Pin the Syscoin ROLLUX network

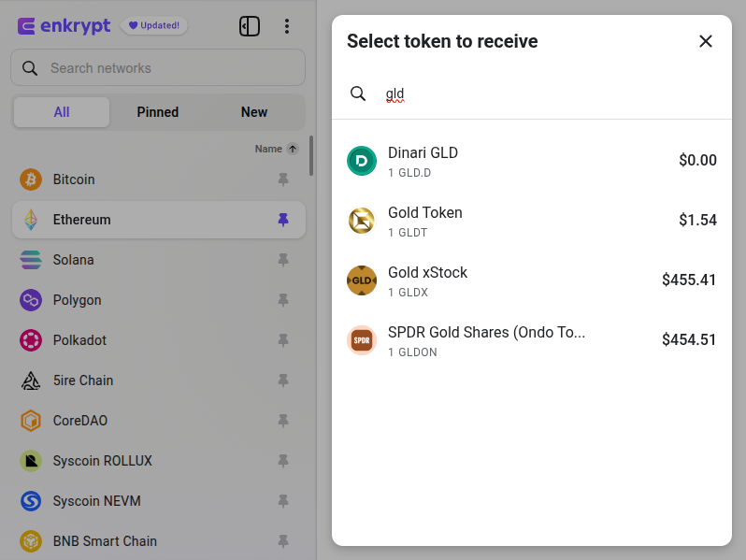[x=283, y=461]
